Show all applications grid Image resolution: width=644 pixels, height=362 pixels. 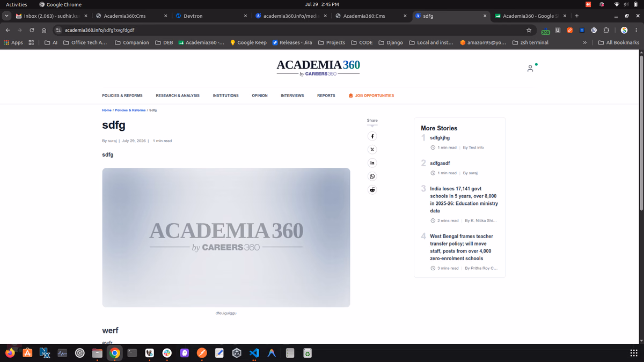point(633,353)
